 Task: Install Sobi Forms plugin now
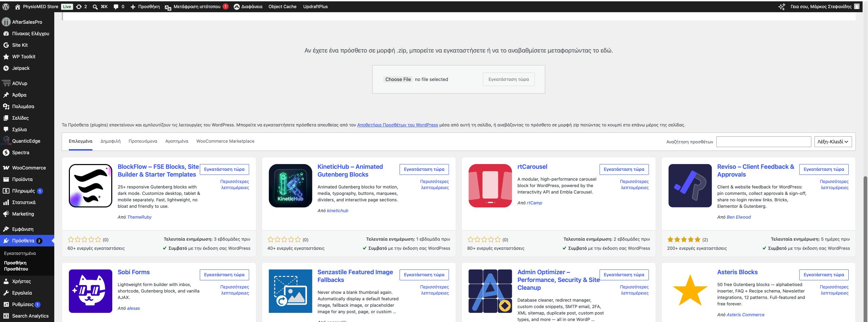pos(224,275)
